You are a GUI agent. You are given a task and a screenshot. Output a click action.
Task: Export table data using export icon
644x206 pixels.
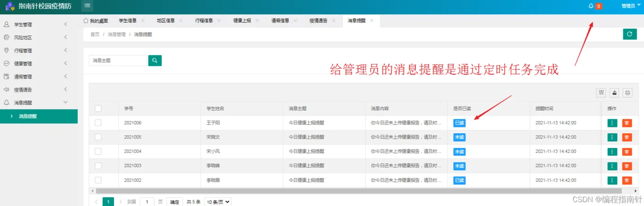coord(614,93)
